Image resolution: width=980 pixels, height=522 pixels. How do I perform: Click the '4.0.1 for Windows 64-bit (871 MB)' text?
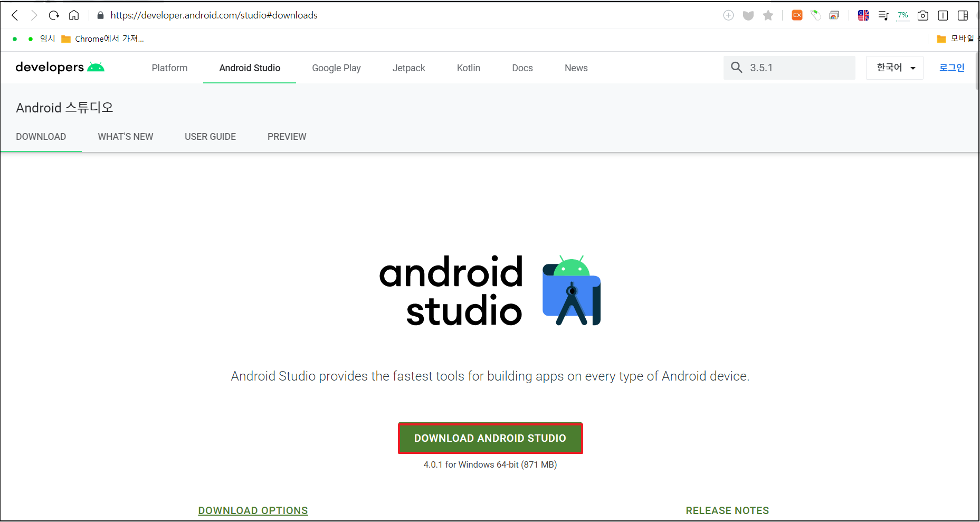tap(490, 464)
